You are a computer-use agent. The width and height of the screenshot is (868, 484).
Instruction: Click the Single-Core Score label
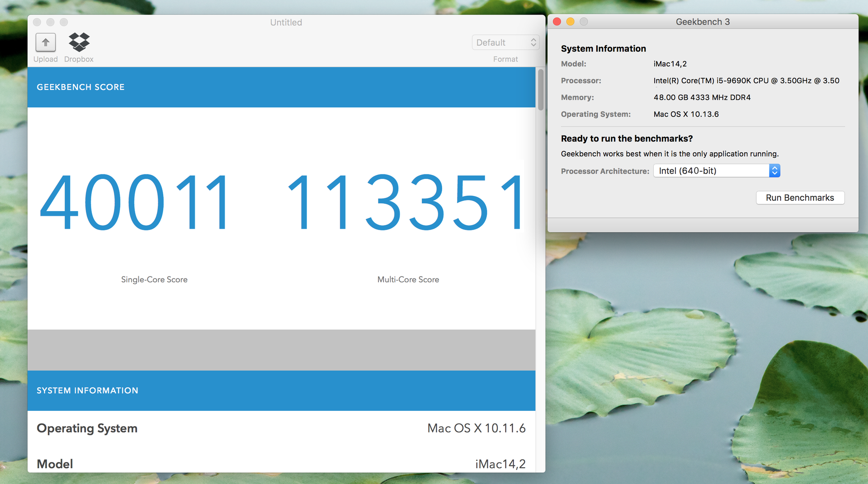pos(154,280)
